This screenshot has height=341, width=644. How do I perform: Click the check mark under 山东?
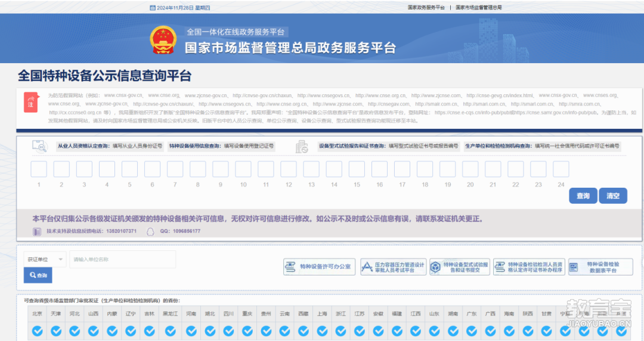point(434,331)
